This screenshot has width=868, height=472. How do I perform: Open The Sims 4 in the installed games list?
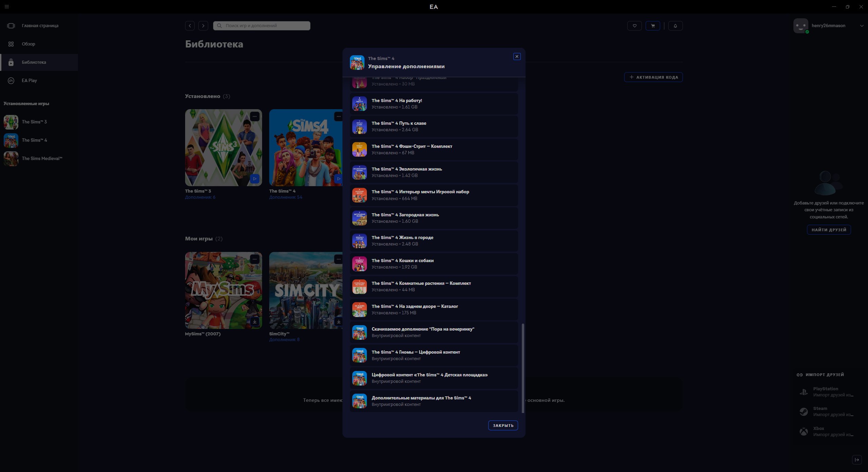[39, 140]
